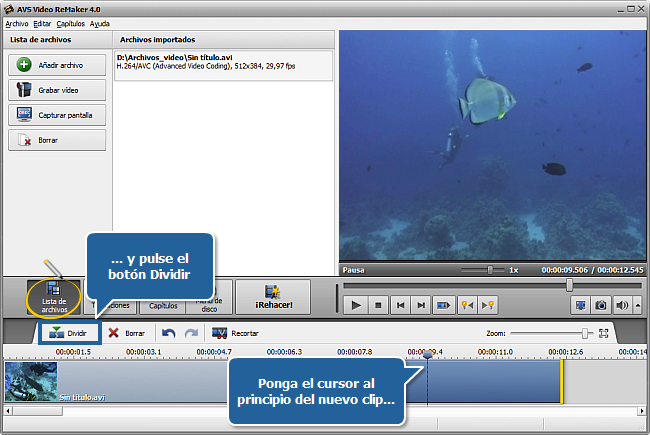This screenshot has width=650, height=435.
Task: Open the Archivo menu
Action: [16, 22]
